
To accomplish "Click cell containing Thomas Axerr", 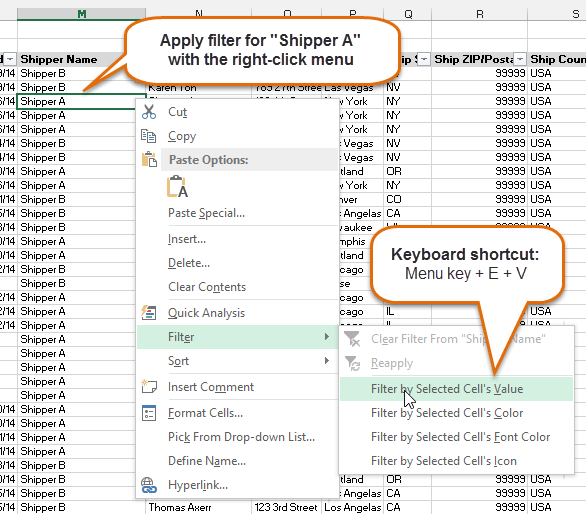I will point(198,507).
